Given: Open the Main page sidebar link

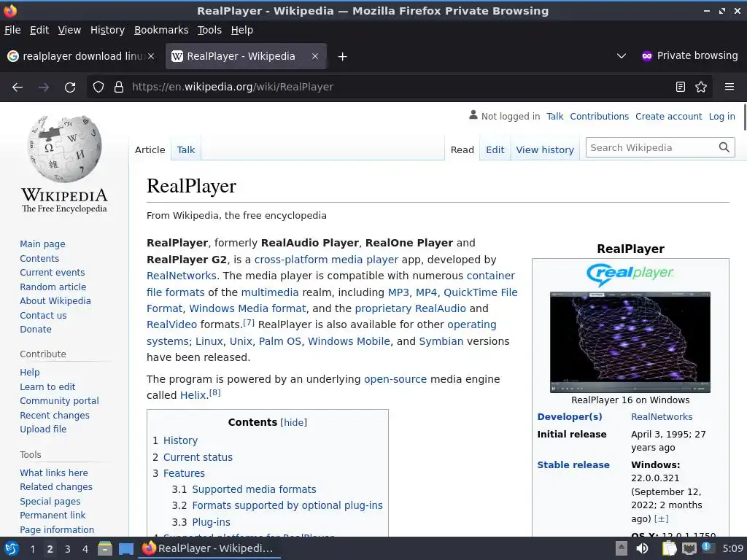Looking at the screenshot, I should coord(42,244).
